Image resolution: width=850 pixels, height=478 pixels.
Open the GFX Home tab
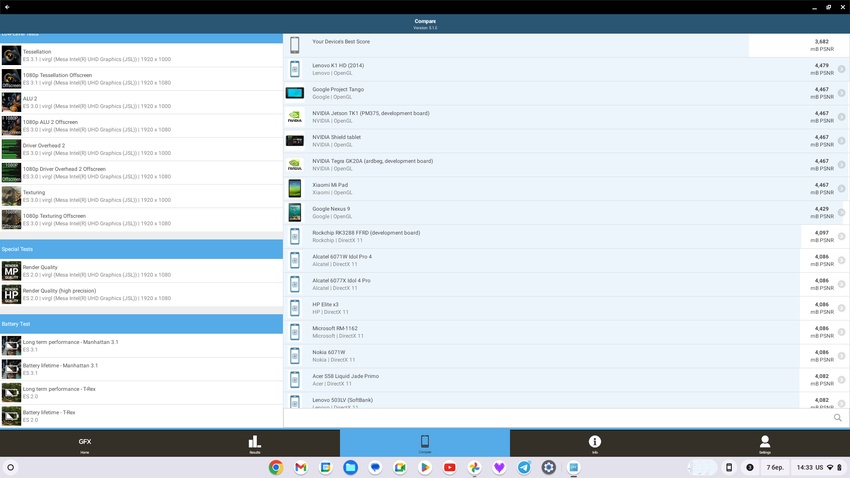point(85,443)
